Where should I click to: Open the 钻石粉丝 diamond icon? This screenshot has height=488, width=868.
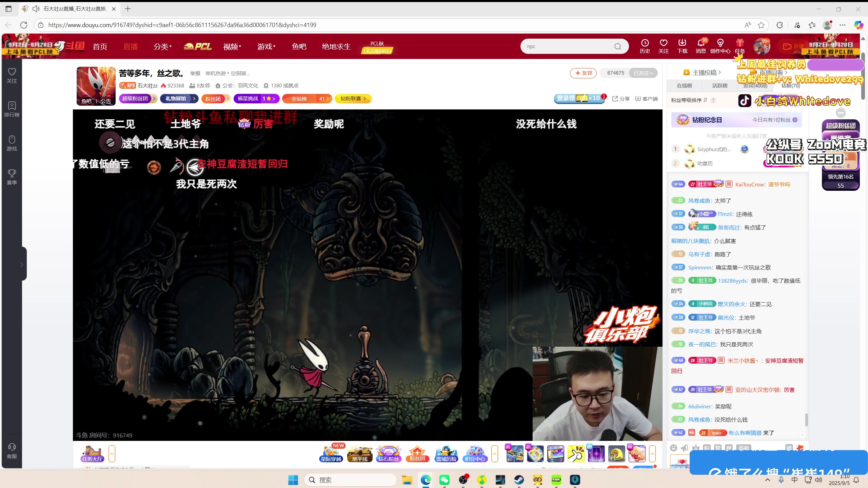click(389, 454)
